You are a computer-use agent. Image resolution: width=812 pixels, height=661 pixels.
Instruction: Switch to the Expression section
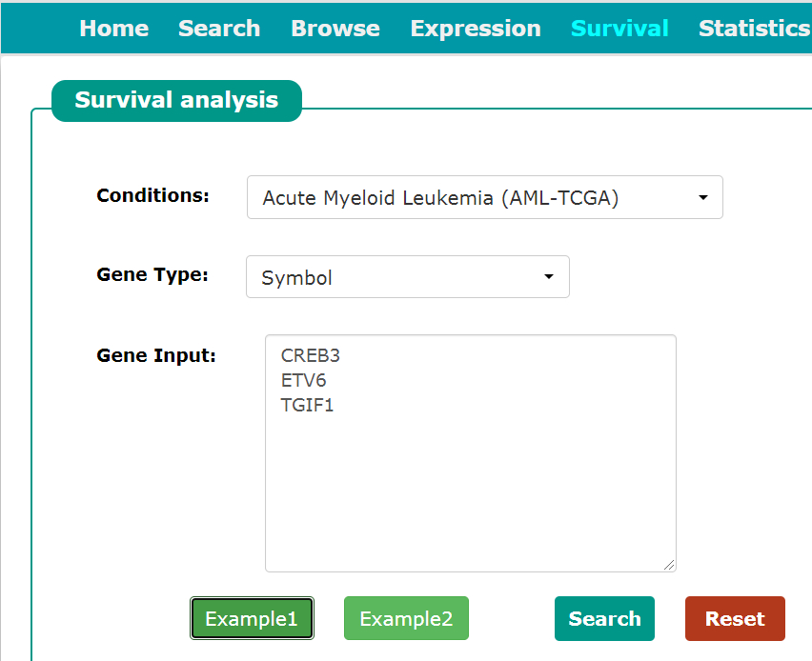[x=476, y=29]
